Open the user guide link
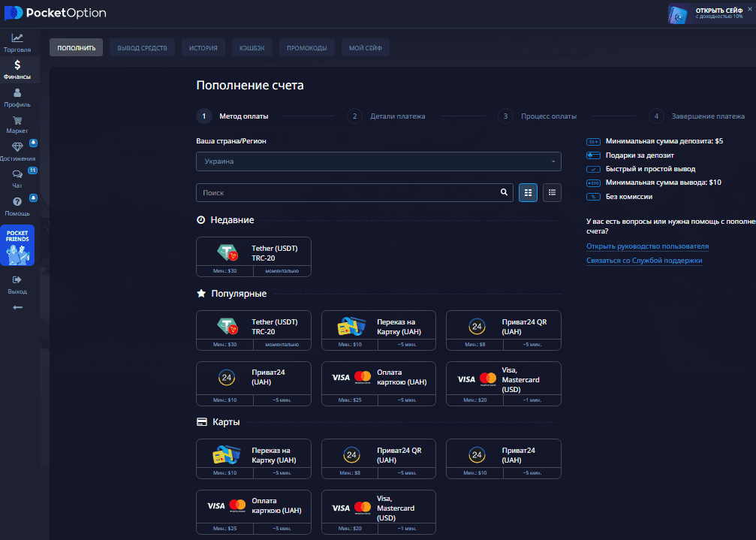Screen dimensions: 756x540 [x=648, y=246]
